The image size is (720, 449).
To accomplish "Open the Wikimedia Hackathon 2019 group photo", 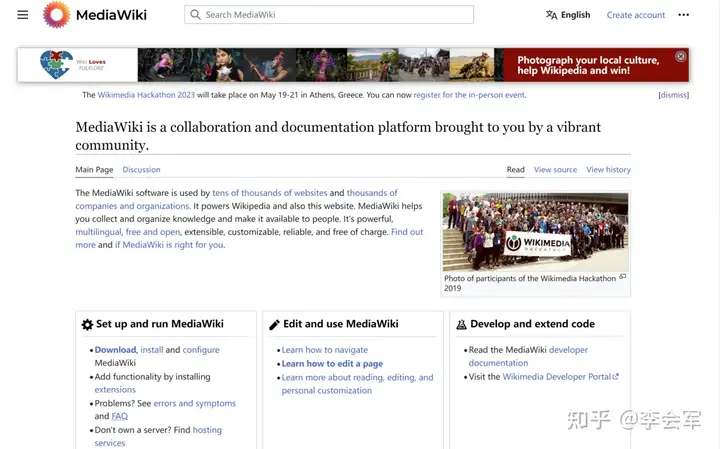I will tap(535, 232).
